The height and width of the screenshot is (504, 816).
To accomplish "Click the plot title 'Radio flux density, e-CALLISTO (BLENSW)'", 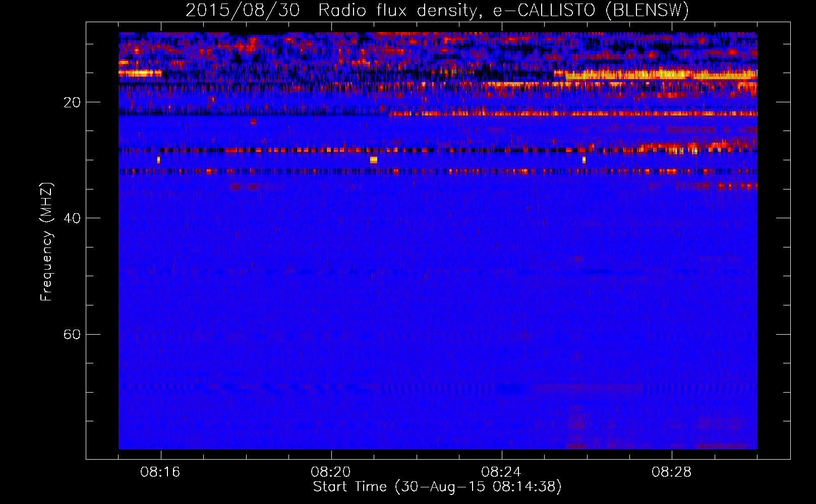I will tap(504, 10).
